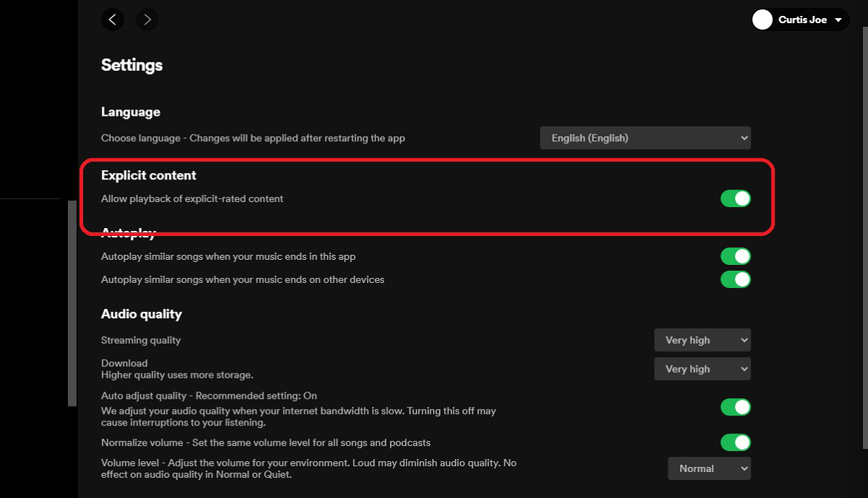Click the vertical scrollbar of the sidebar
868x498 pixels.
click(72, 303)
